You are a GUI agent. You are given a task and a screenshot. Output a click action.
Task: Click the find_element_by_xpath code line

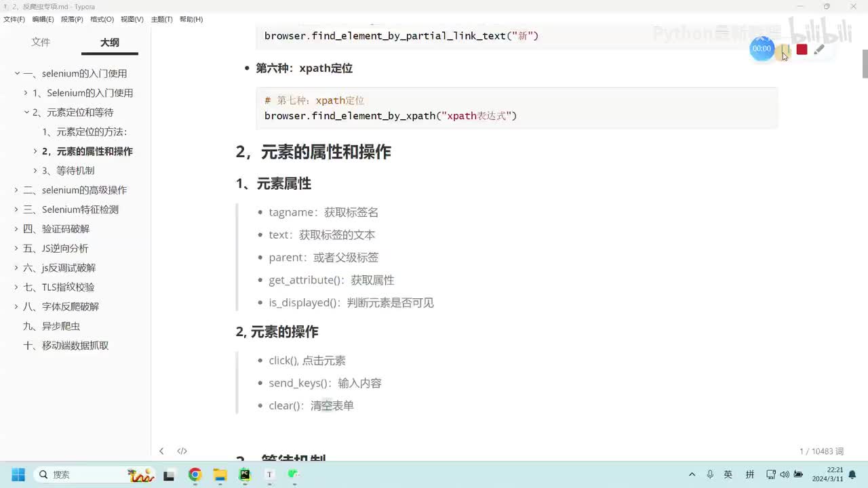pyautogui.click(x=391, y=116)
